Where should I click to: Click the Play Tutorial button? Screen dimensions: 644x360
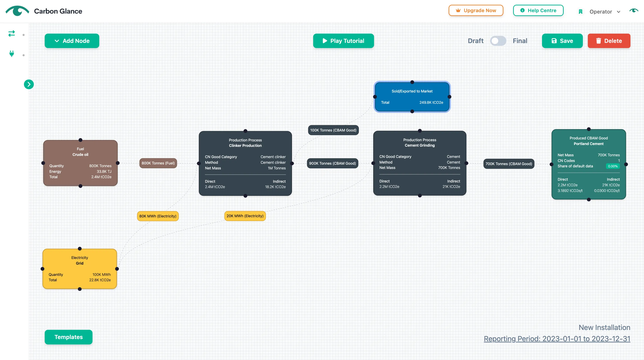pos(343,41)
